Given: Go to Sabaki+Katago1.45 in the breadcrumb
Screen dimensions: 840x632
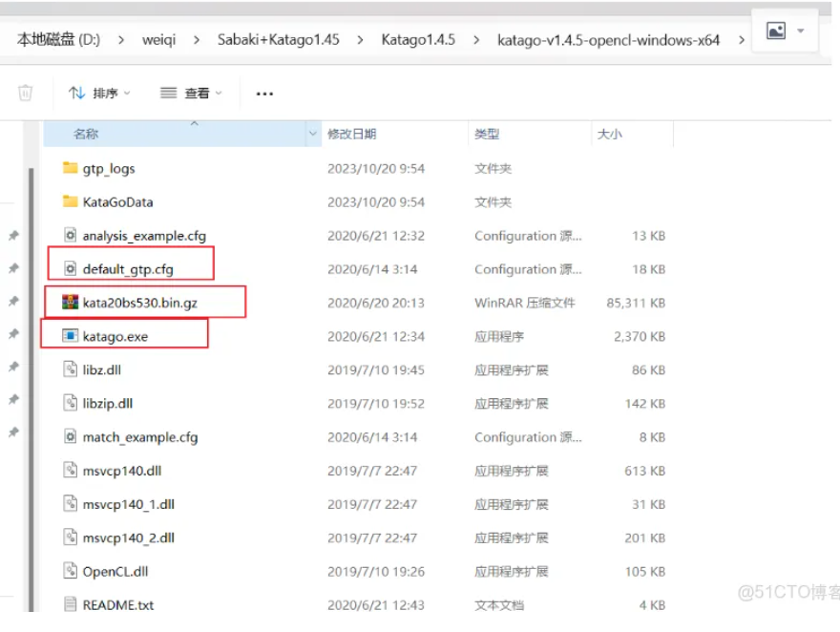Looking at the screenshot, I should [x=278, y=40].
